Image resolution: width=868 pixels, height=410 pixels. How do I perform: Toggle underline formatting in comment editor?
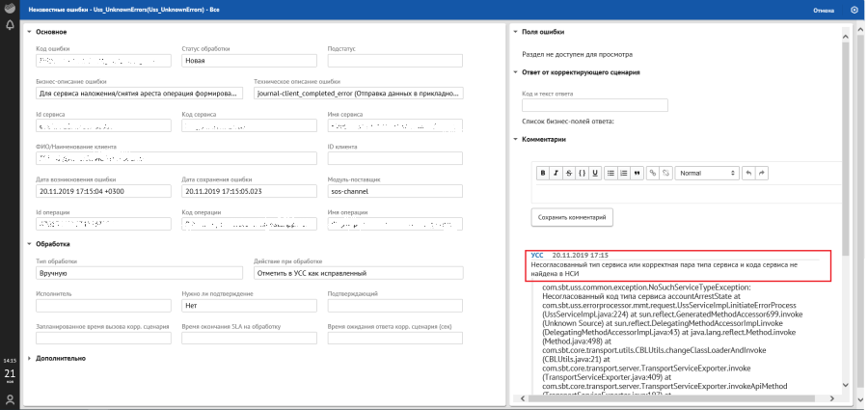coord(593,173)
